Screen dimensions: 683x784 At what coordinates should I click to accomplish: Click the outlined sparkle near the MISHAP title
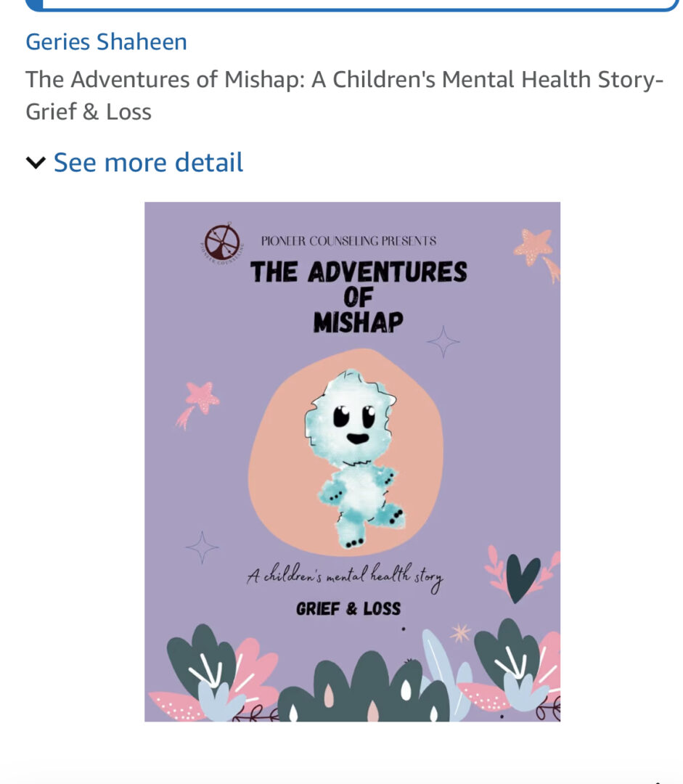(x=443, y=341)
